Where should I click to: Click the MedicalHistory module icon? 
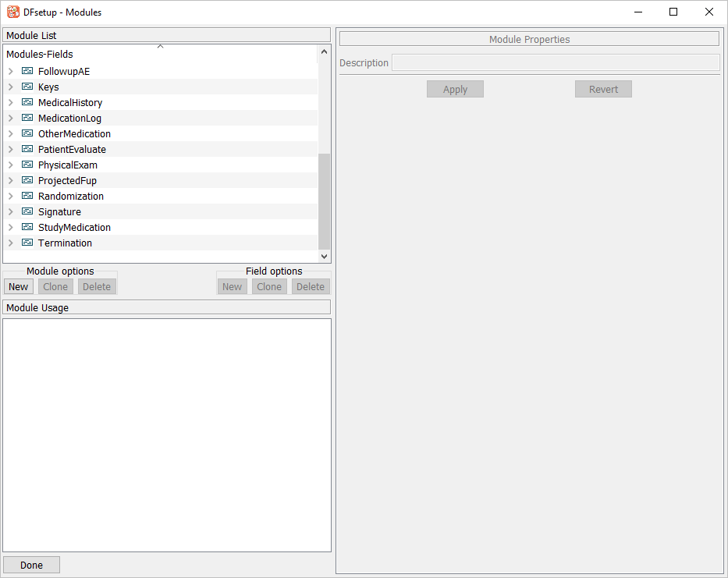click(27, 102)
